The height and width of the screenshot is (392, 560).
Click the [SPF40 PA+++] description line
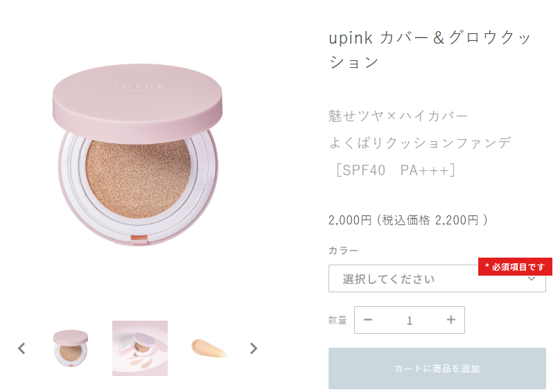(394, 170)
